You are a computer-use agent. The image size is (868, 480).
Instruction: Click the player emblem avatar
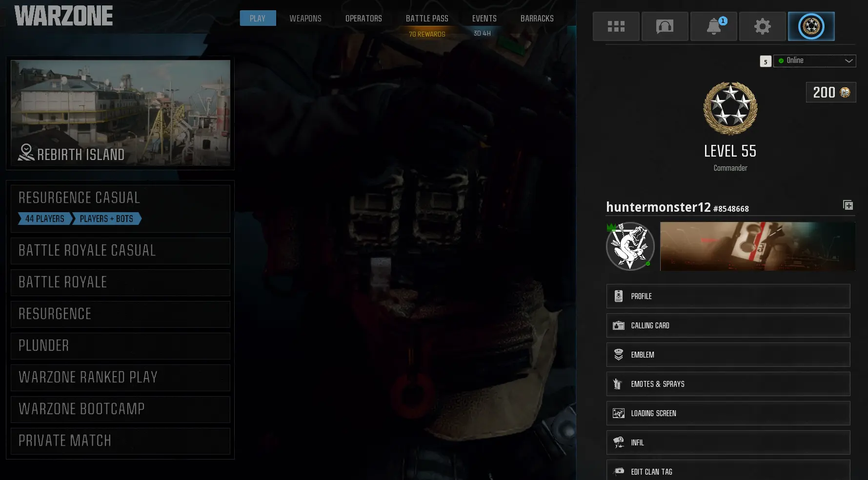pyautogui.click(x=630, y=246)
